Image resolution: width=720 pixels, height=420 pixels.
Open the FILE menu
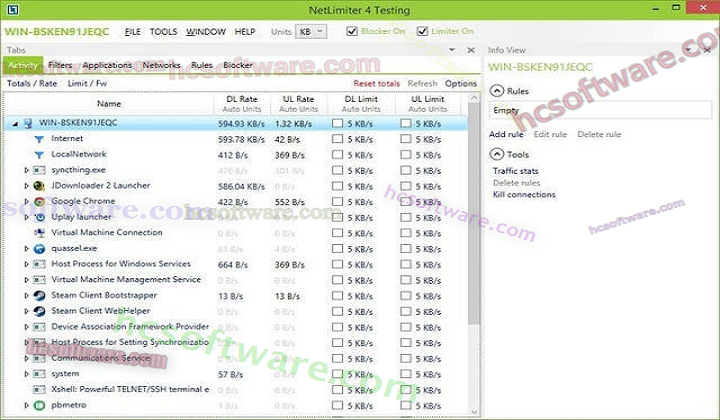tap(133, 32)
